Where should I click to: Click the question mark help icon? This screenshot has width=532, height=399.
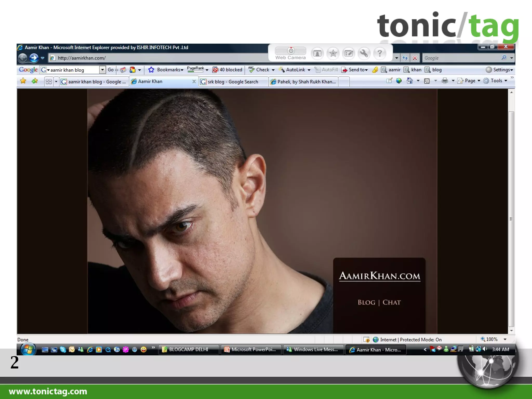(x=380, y=53)
